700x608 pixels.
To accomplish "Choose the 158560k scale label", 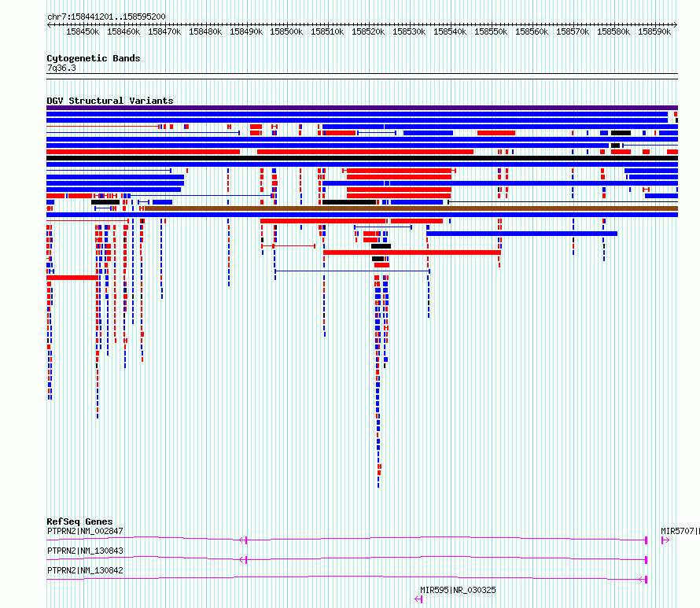I will click(532, 31).
